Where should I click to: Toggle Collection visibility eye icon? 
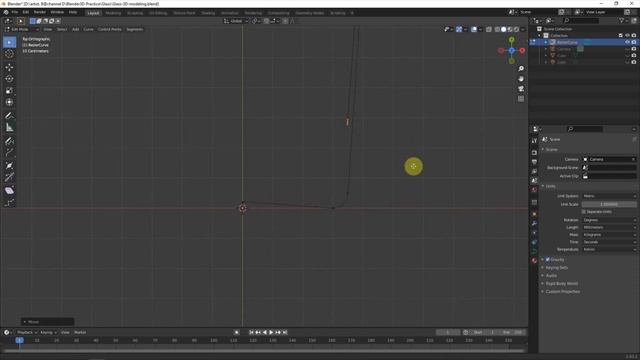627,36
